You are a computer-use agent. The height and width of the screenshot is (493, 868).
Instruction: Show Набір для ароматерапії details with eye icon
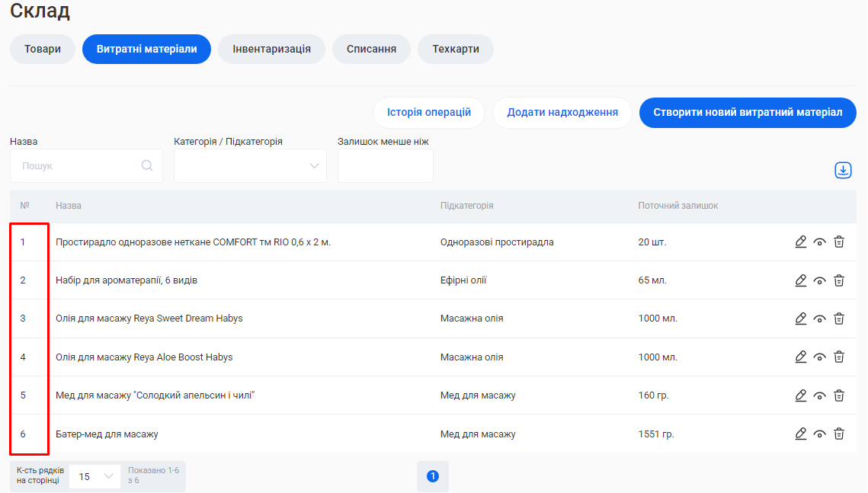click(x=820, y=280)
